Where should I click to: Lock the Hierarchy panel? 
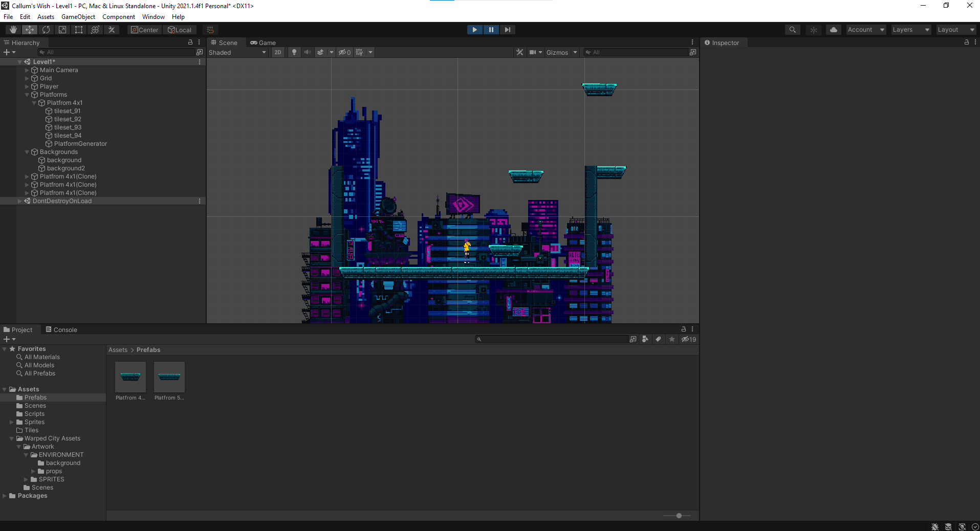(x=190, y=42)
